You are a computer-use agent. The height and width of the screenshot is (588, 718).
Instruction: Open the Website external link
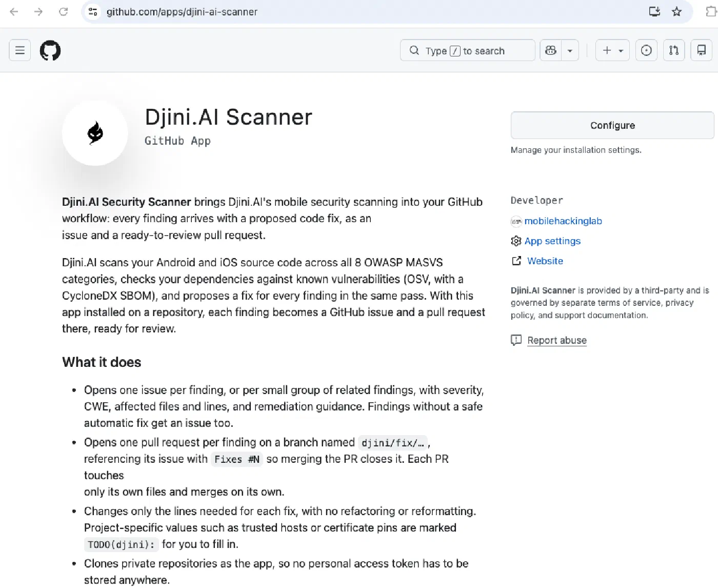(545, 261)
